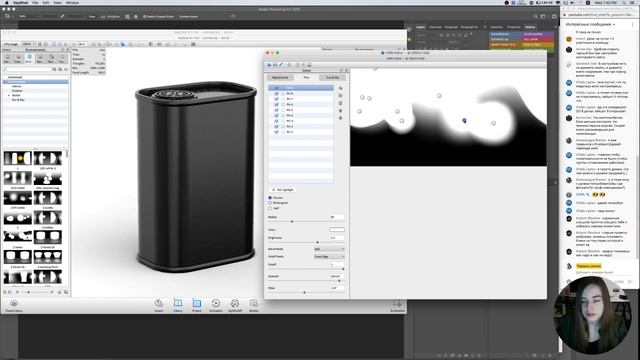Viewport: 640px width, 360px height.
Task: Switch to Adjustments tab in HDRI editor
Action: 280,77
